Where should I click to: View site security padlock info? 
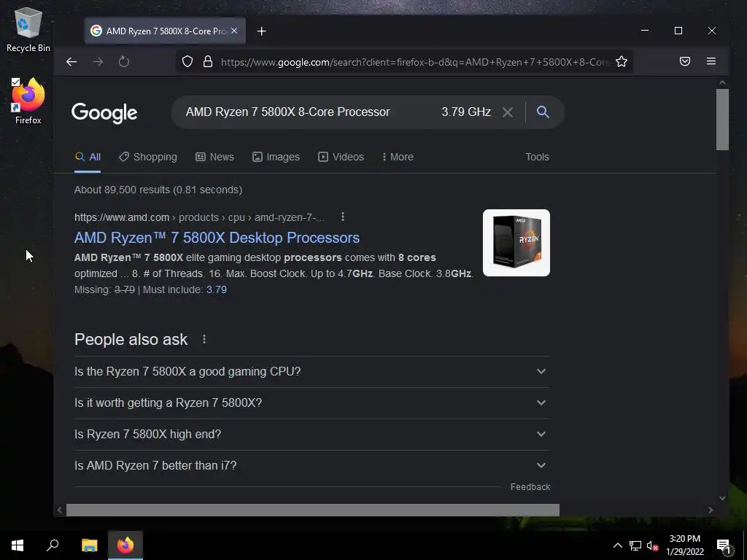coord(208,62)
